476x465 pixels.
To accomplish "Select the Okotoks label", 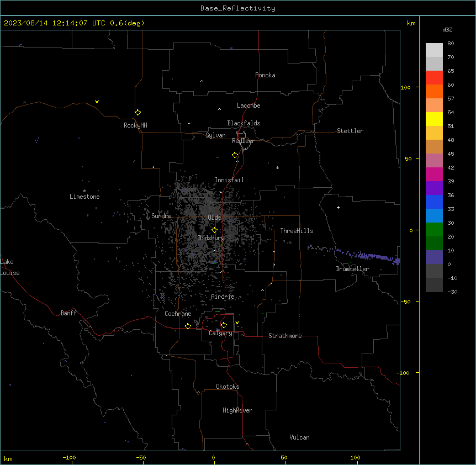I will pos(228,387).
